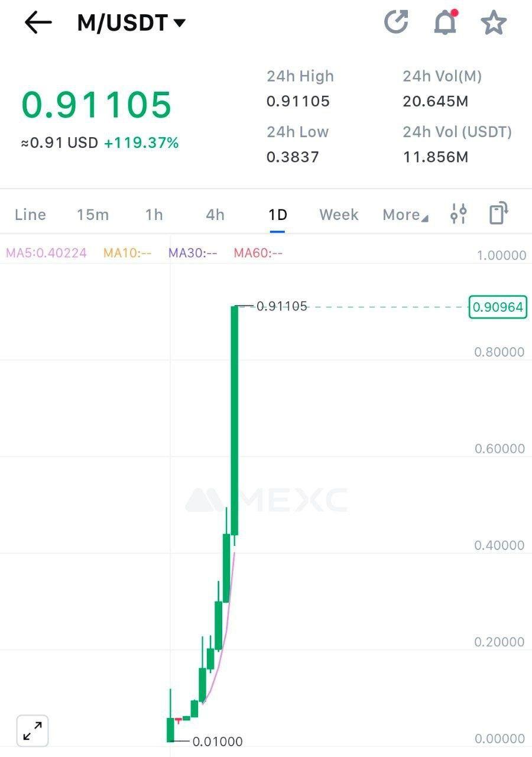This screenshot has height=757, width=532.
Task: Tap the MA5 indicator label
Action: coord(46,253)
